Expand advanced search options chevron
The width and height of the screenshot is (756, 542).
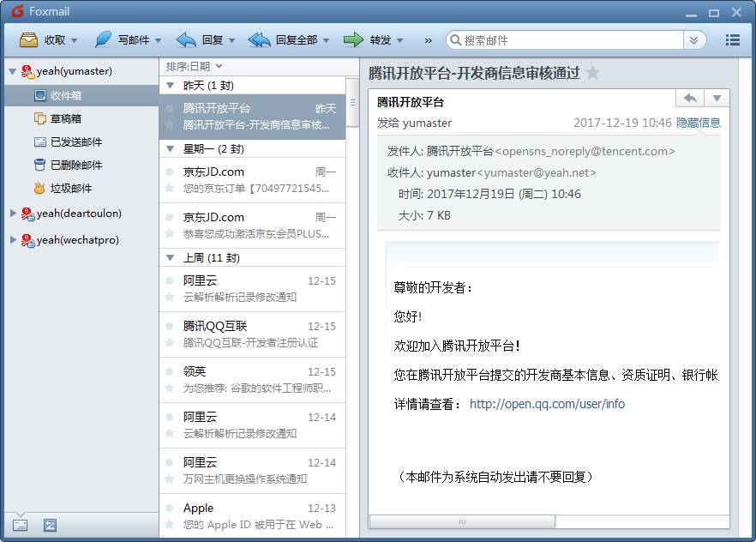[693, 40]
